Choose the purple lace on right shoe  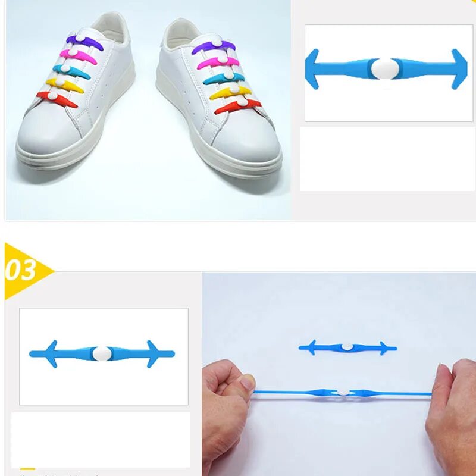click(x=214, y=47)
